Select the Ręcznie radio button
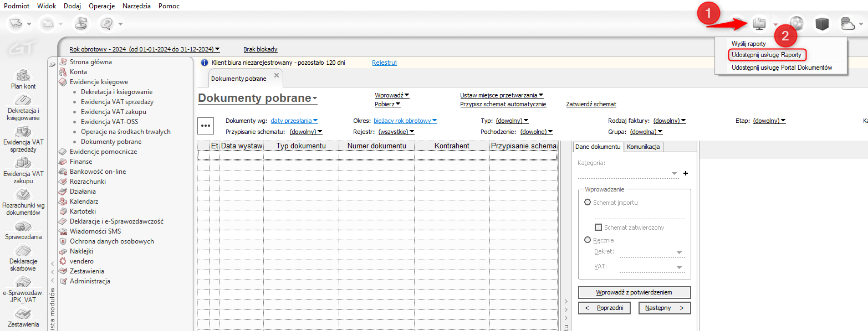 pyautogui.click(x=588, y=240)
